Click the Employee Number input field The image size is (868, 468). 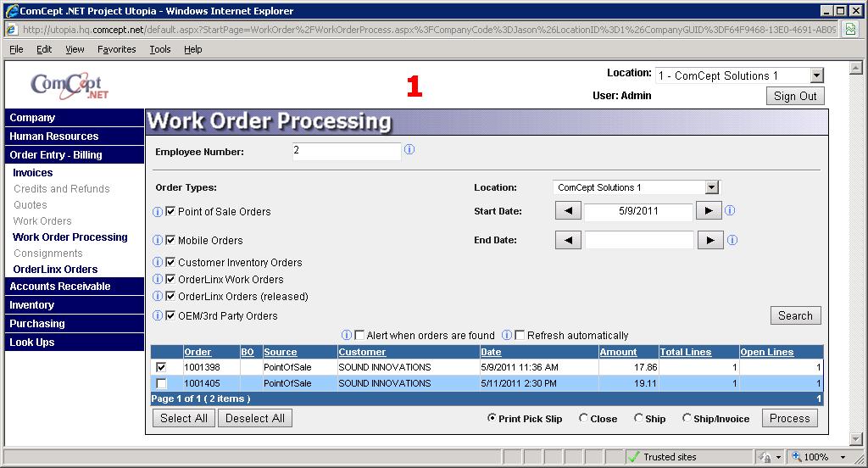point(346,151)
